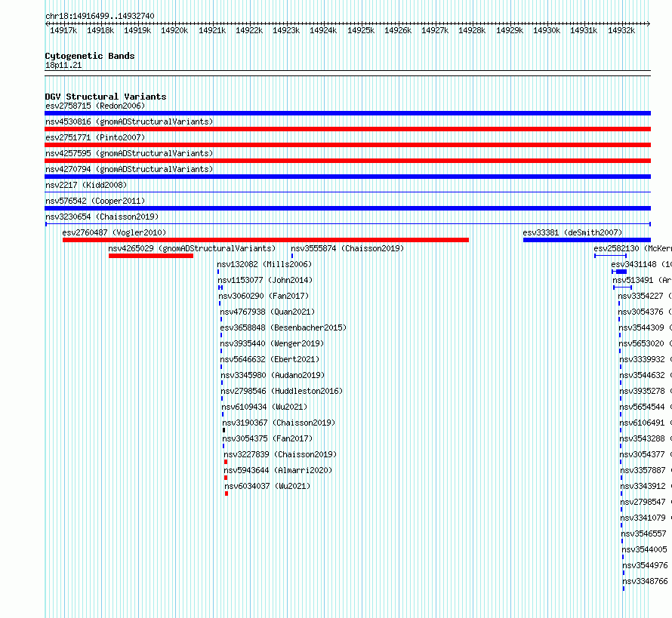Click nsv4270794 (gnomADStructuralVariants) label

[x=129, y=169]
